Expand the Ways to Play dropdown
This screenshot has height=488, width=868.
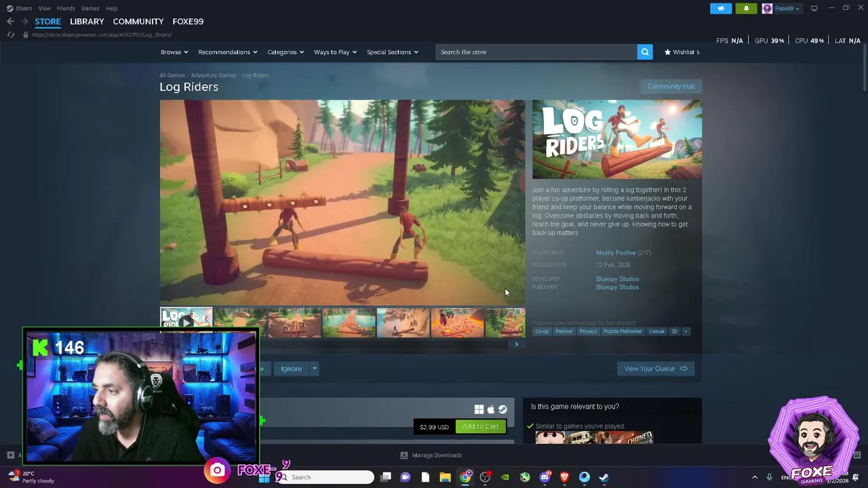point(335,52)
